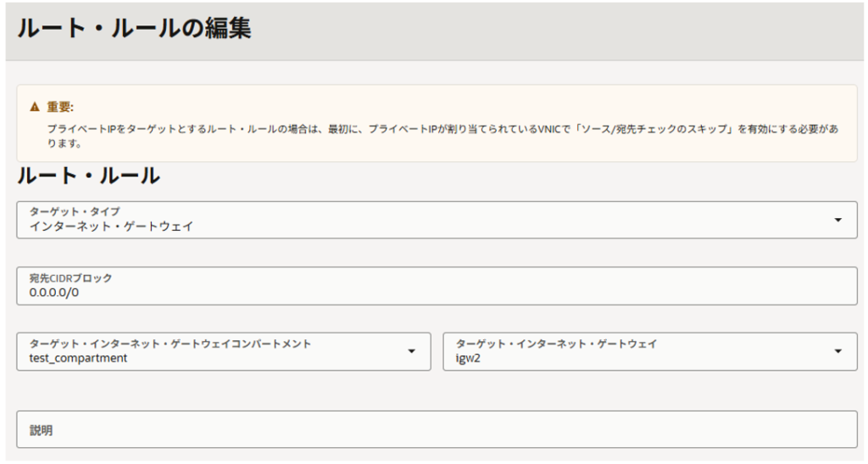Open the compartment dropdown arrow next to test_compartment

tap(412, 351)
